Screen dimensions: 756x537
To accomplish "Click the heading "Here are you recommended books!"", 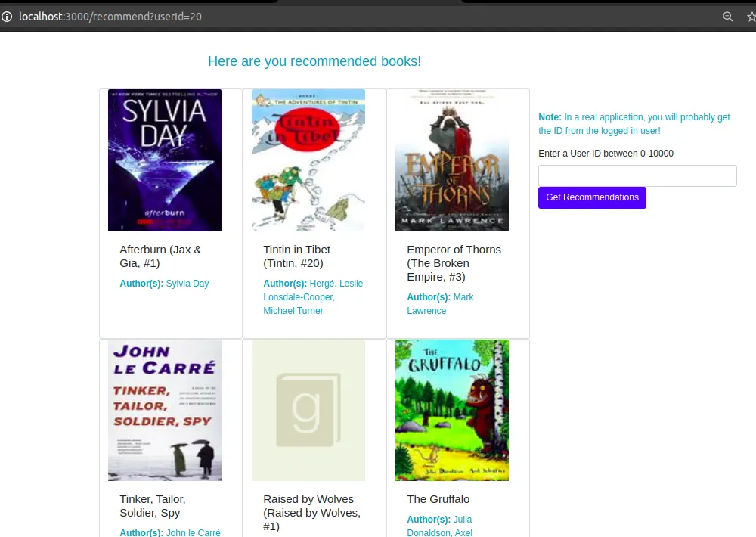I will coord(314,61).
